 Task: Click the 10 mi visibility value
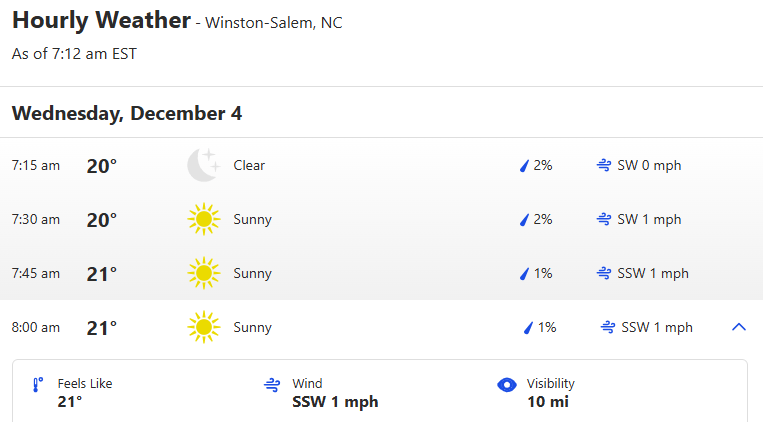coord(546,402)
